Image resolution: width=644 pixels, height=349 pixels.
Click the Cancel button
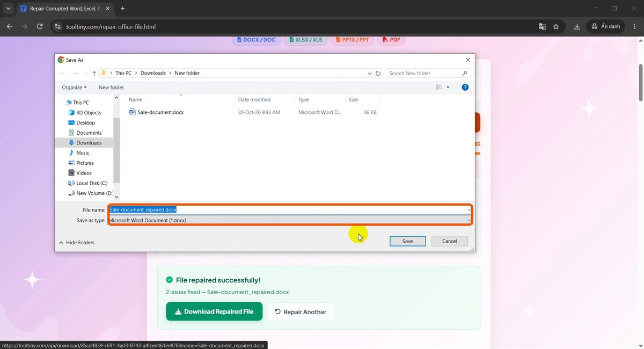pos(450,241)
